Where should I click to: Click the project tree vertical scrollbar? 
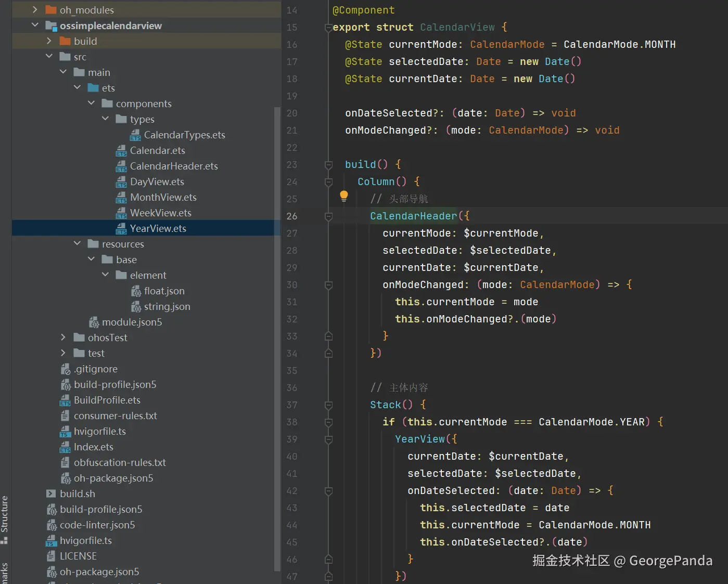(x=277, y=338)
